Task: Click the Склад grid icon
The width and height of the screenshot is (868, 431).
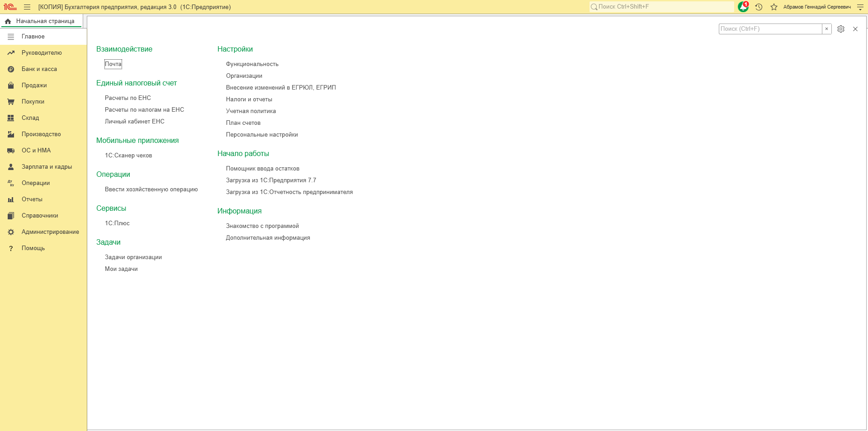Action: (11, 118)
